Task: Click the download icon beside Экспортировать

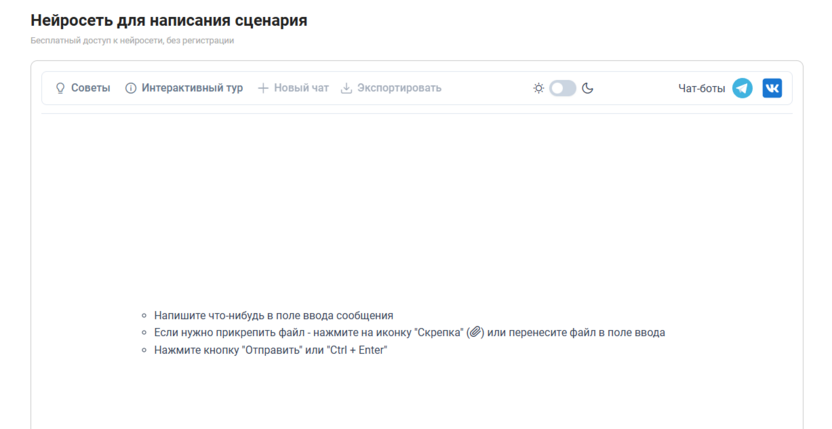Action: pyautogui.click(x=346, y=88)
